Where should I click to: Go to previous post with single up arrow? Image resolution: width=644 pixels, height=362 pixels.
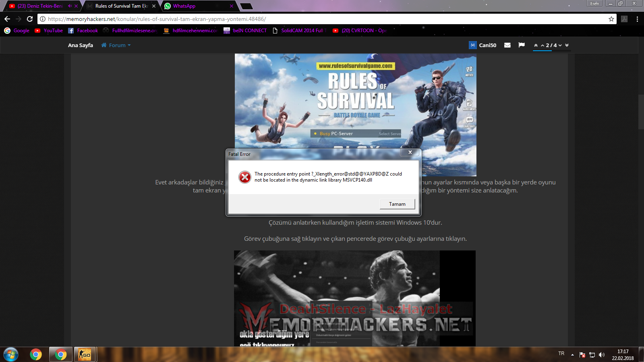(x=543, y=46)
